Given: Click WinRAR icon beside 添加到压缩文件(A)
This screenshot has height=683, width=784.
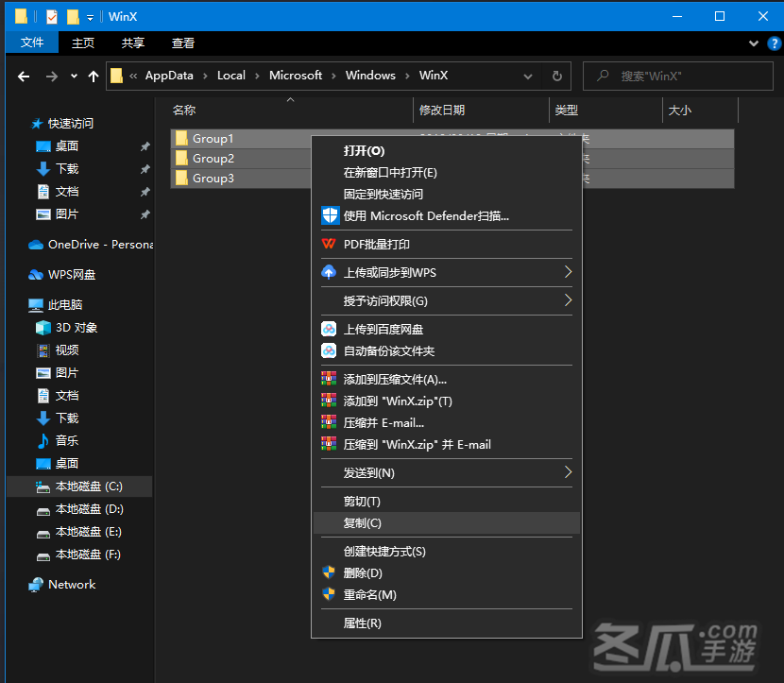Looking at the screenshot, I should point(329,379).
